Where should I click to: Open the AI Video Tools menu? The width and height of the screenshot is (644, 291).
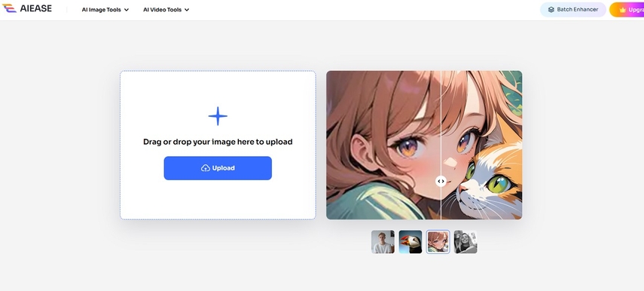pyautogui.click(x=166, y=10)
